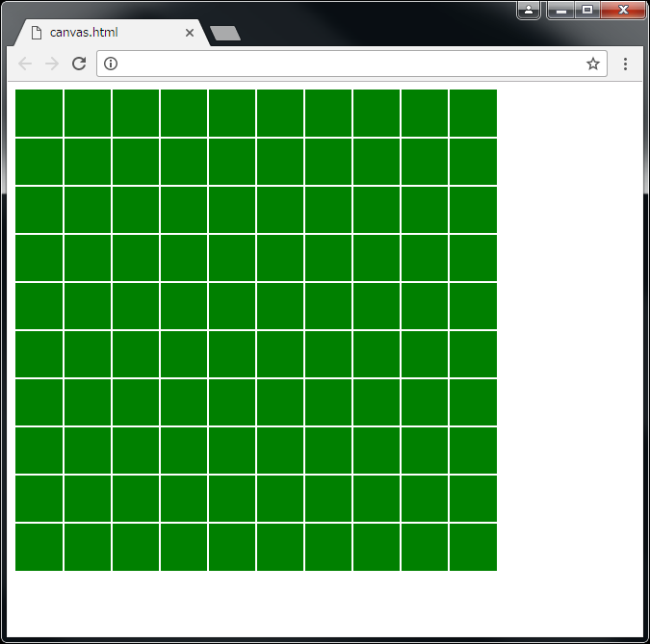This screenshot has height=644, width=650.
Task: Click the browser forward arrow
Action: click(52, 64)
